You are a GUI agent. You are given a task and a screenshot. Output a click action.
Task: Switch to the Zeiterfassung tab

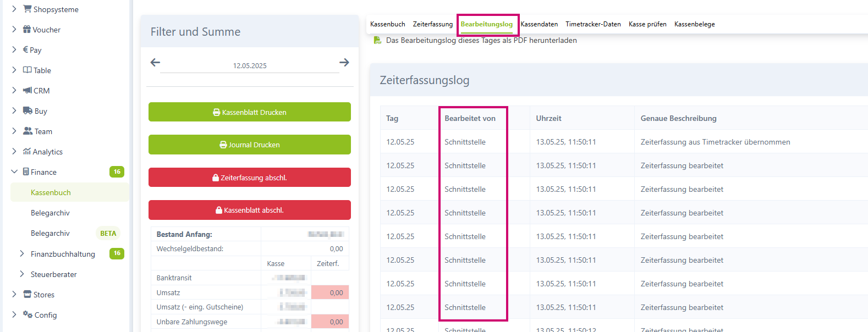coord(433,24)
